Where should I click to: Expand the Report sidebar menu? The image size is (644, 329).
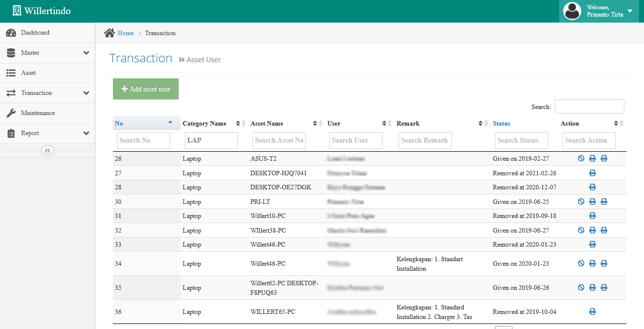[x=47, y=133]
